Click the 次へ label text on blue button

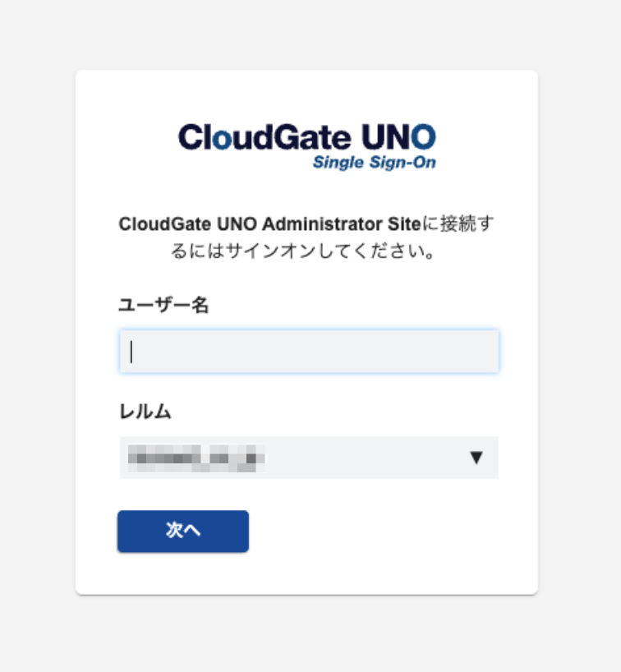pos(183,531)
